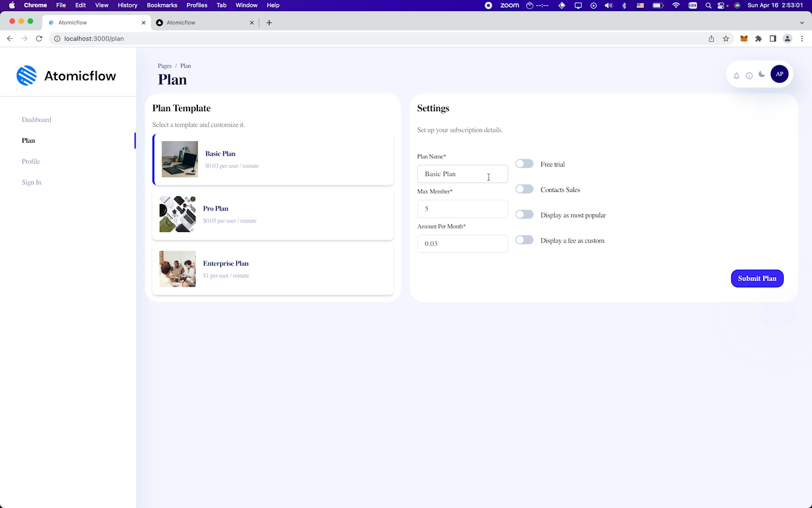Open a new browser tab with plus
The width and height of the screenshot is (812, 508).
point(269,23)
